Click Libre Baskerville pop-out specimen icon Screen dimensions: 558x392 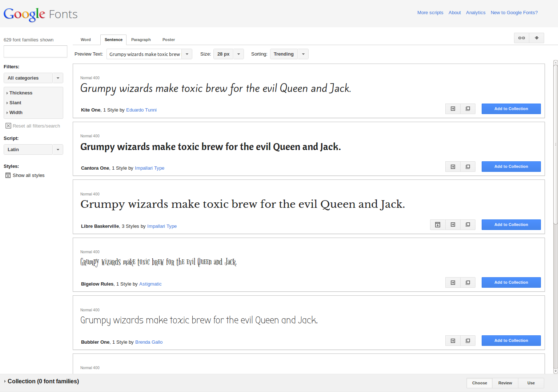point(468,225)
